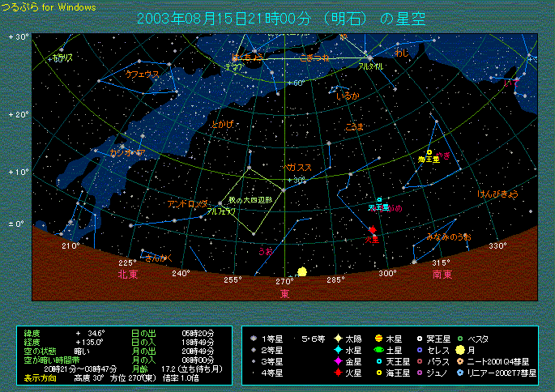Click the Moon icon in legend

459,350
